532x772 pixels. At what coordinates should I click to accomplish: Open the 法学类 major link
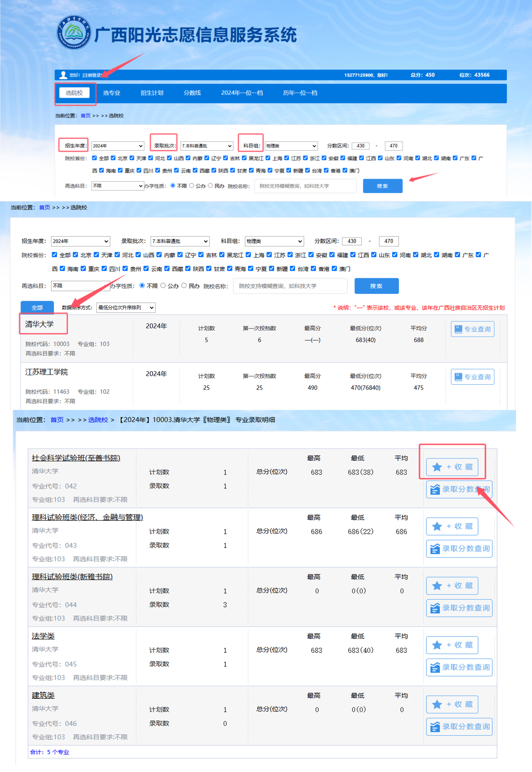coord(43,636)
